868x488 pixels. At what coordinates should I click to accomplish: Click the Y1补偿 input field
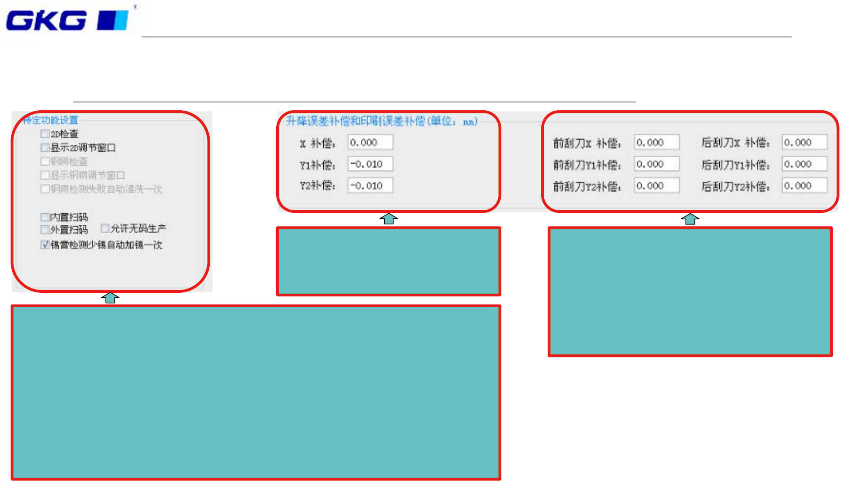[370, 164]
